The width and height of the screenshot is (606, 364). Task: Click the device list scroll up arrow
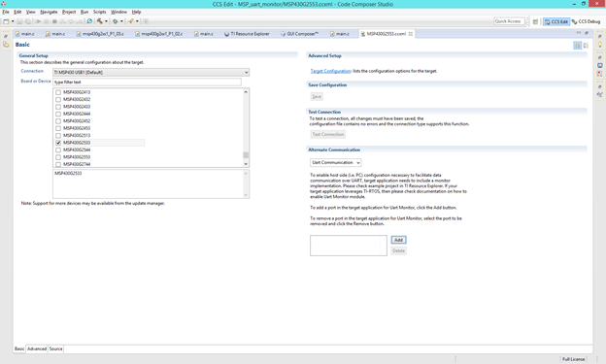(246, 92)
